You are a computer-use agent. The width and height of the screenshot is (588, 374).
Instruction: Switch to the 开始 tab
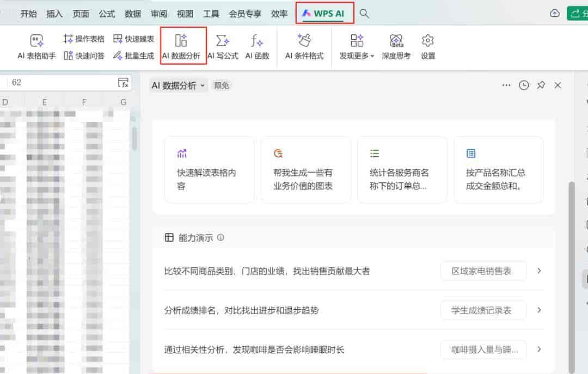click(x=28, y=14)
